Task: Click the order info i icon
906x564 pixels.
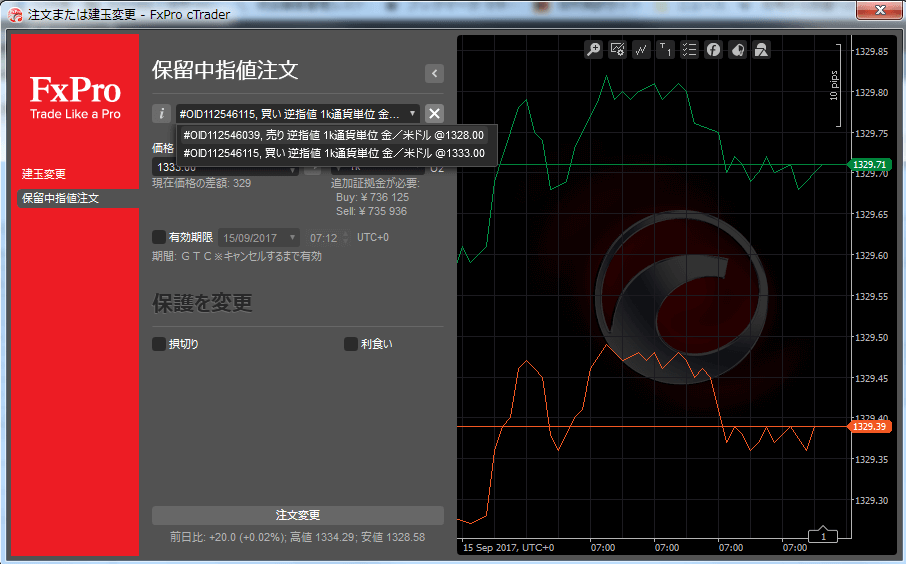Action: (162, 113)
